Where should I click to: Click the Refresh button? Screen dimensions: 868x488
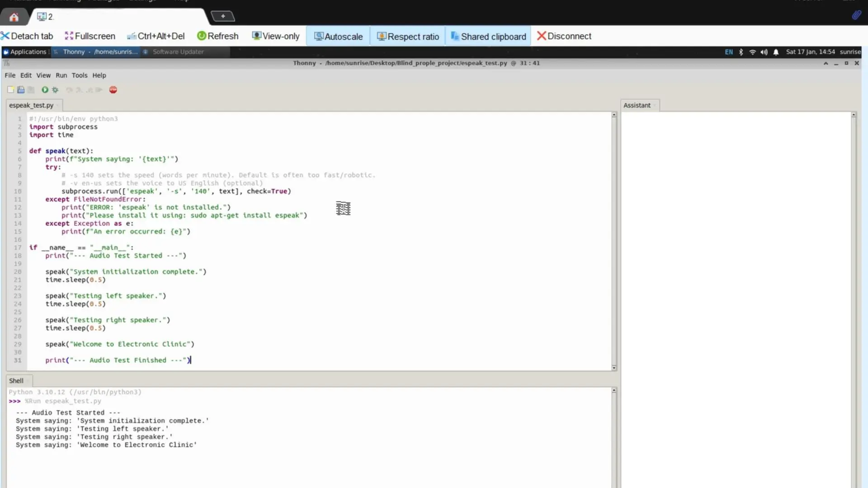pos(217,36)
